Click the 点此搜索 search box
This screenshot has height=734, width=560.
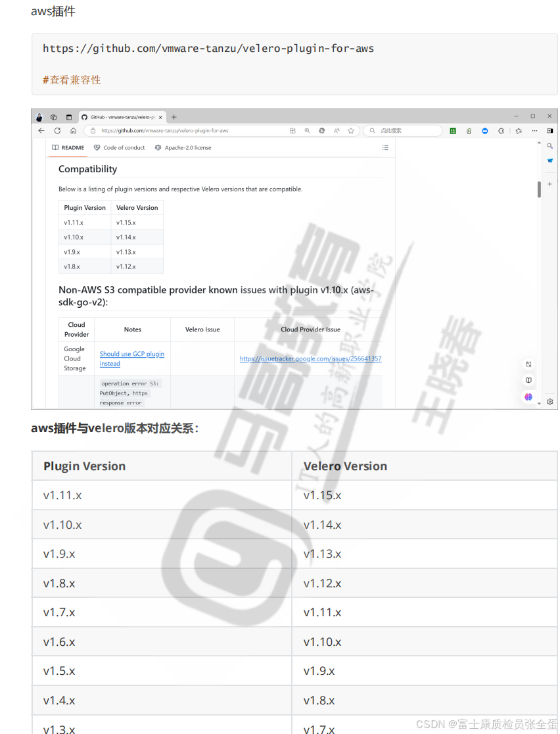click(403, 131)
